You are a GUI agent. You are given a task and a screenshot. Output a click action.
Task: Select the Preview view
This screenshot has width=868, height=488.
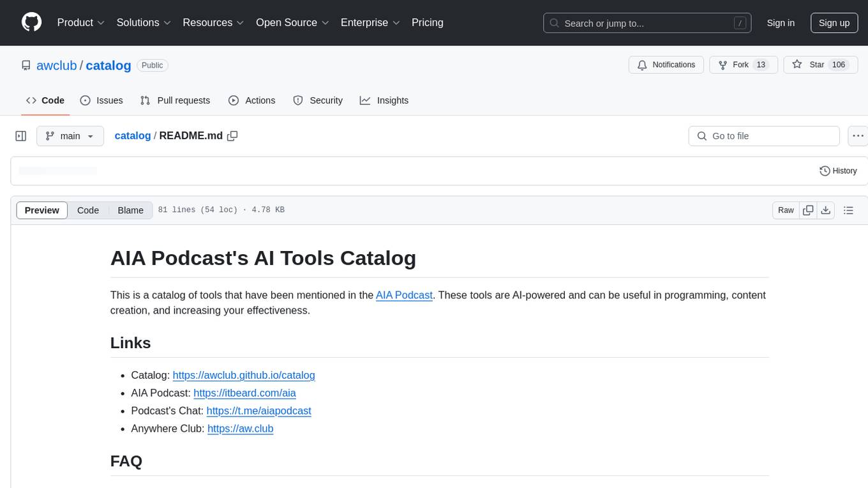[42, 210]
